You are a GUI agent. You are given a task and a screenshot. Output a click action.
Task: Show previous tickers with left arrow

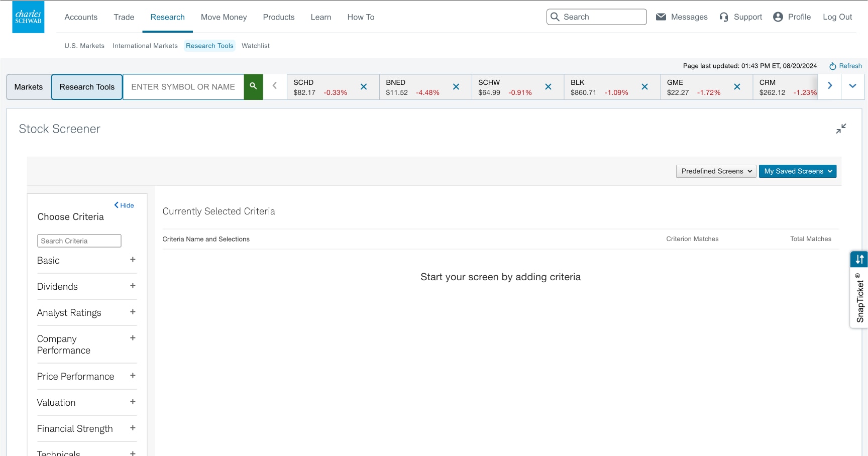(x=275, y=86)
